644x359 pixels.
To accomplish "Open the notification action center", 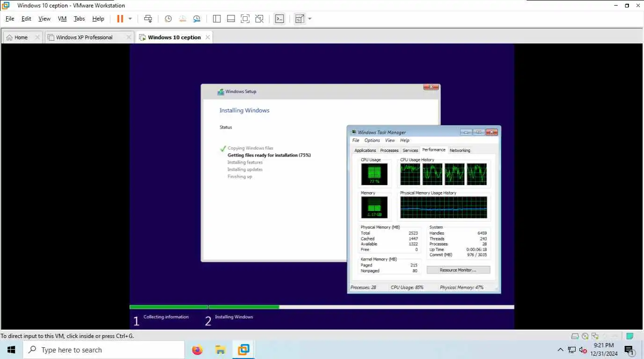I will [629, 350].
